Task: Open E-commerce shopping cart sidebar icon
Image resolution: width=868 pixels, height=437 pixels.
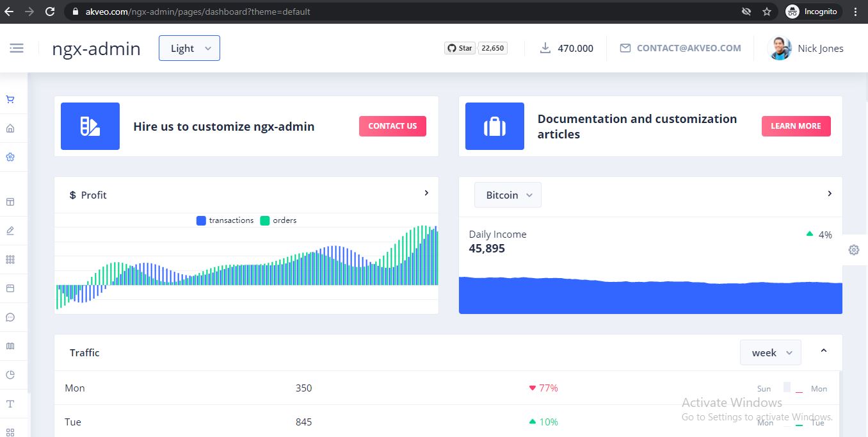Action: coord(10,99)
